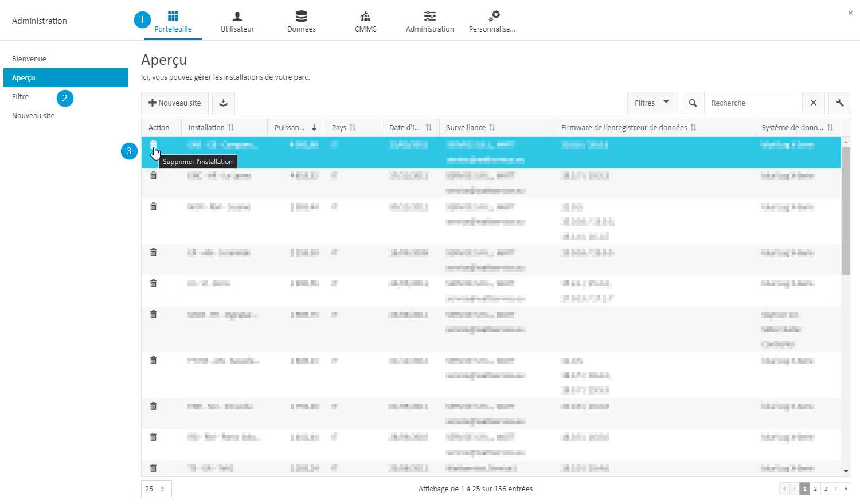Delete the installation in the highlighted row
Image resolution: width=860 pixels, height=504 pixels.
(153, 144)
